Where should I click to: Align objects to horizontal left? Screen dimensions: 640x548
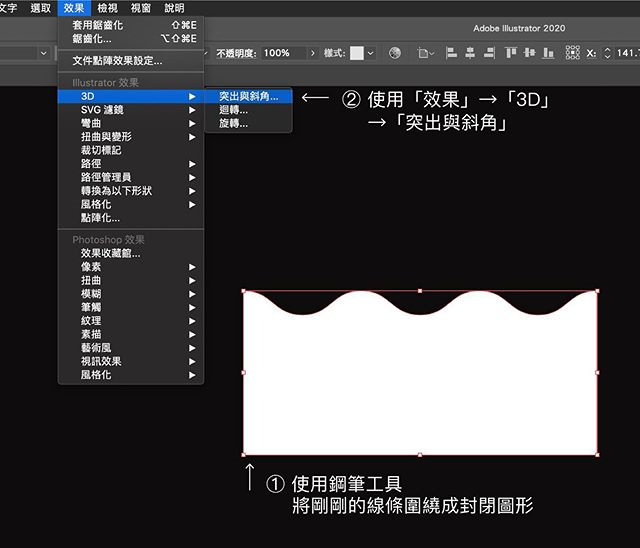pyautogui.click(x=451, y=53)
